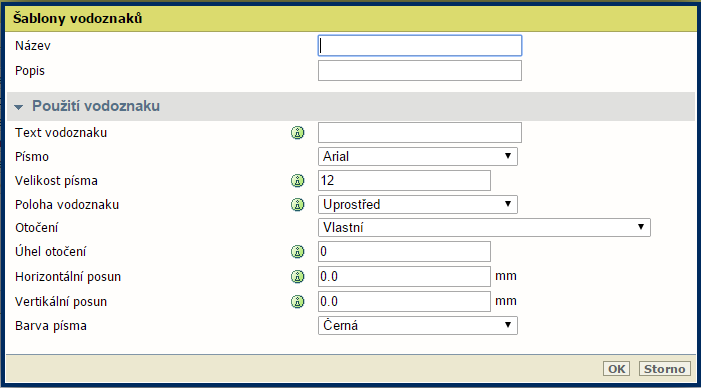Screen dimensions: 701x388
Task: Select the Velikost písma field containing 12
Action: (404, 181)
